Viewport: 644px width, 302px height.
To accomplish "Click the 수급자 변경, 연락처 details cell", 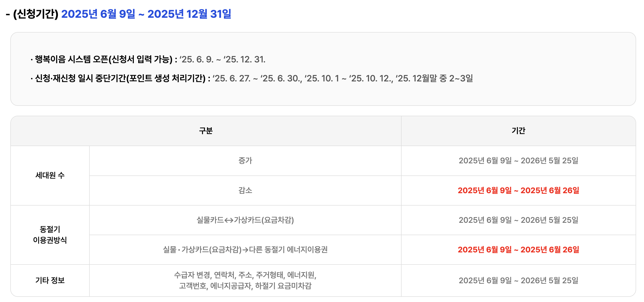I will 245,281.
